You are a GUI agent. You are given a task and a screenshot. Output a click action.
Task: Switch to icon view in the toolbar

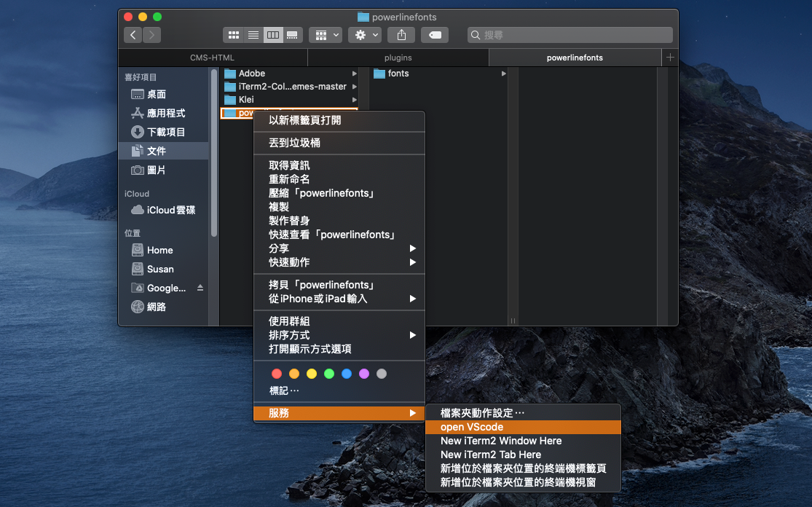233,34
